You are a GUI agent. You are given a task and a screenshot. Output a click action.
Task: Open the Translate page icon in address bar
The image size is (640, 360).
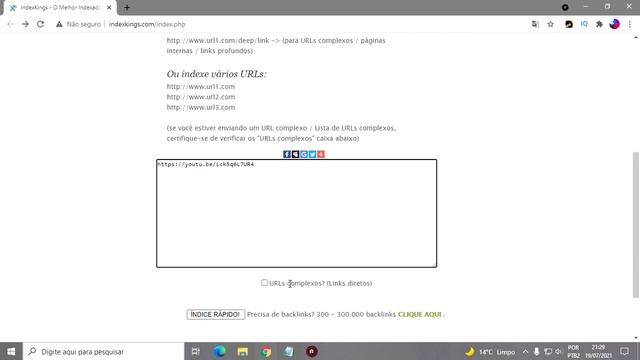pos(535,24)
